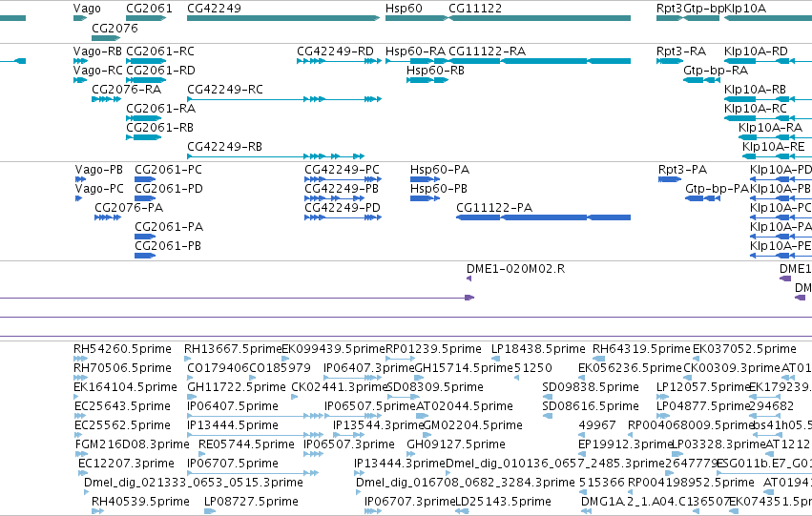Viewport: 812px width, 516px height.
Task: Select protein label Vago-PC
Action: click(x=99, y=189)
